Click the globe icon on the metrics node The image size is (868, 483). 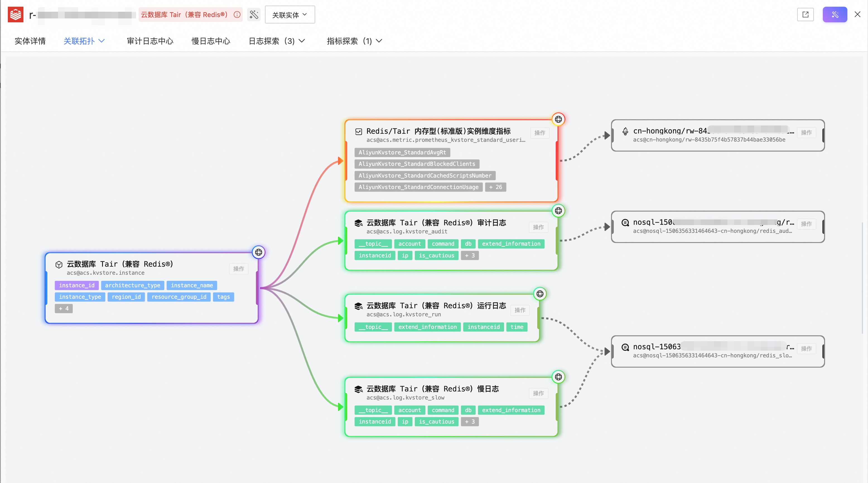pos(558,119)
